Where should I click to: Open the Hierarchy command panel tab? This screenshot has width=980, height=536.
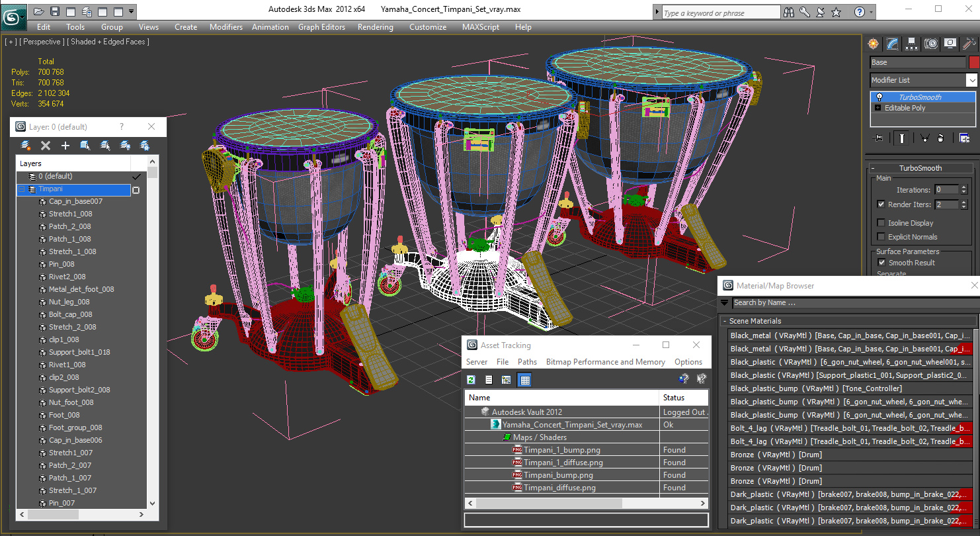(912, 44)
